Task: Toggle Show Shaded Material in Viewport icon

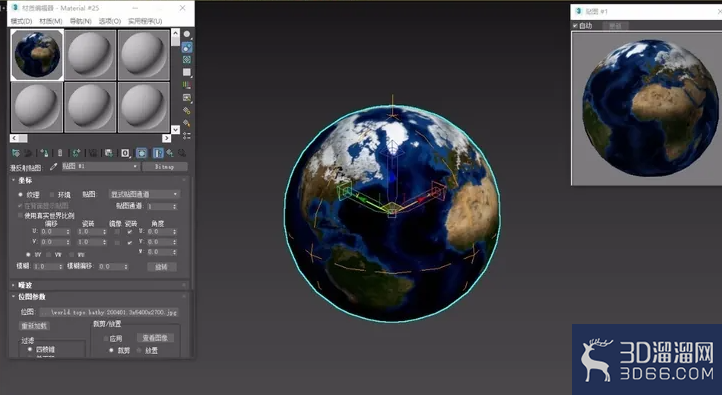Action: (141, 153)
